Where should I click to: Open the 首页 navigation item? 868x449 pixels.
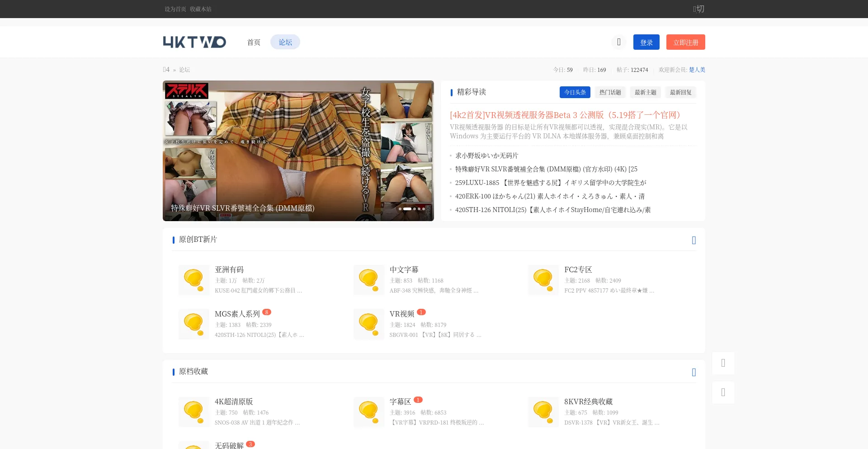click(254, 42)
